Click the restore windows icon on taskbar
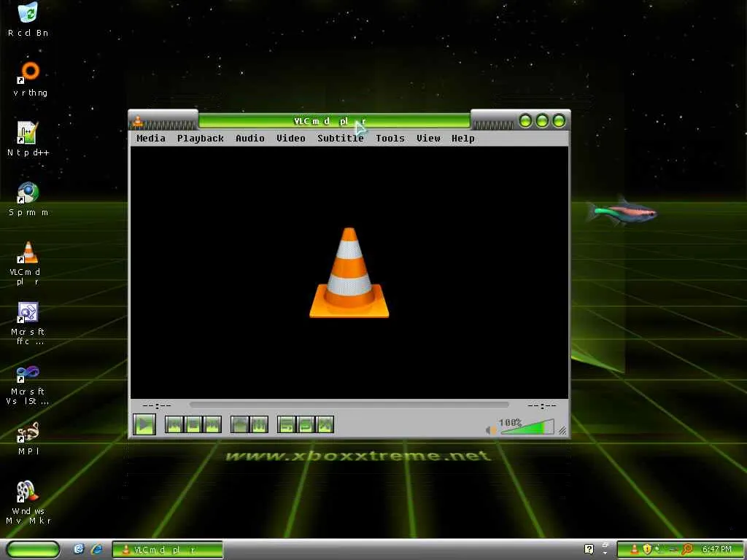 tap(605, 545)
